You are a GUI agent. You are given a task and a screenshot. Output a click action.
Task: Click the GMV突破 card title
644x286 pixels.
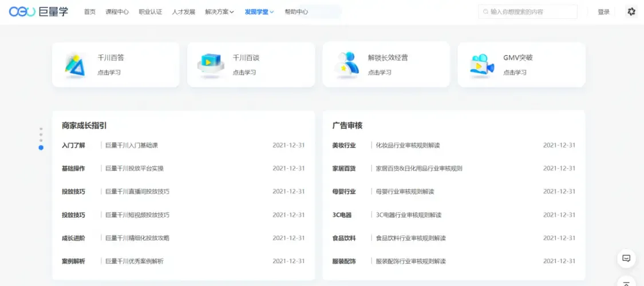[x=518, y=58]
